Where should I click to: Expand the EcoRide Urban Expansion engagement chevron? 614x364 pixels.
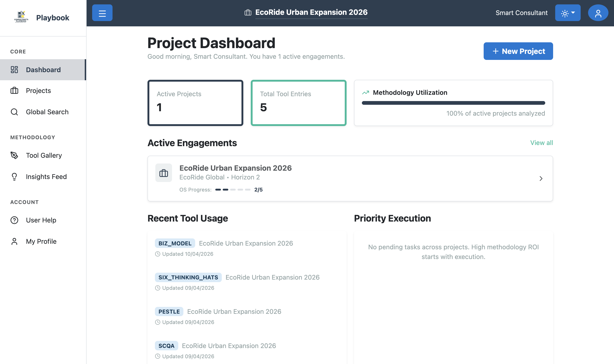click(541, 179)
